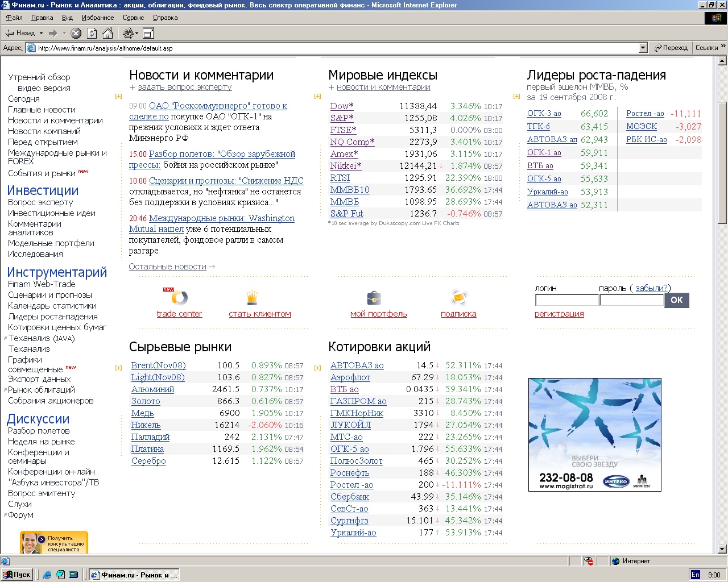The image size is (728, 582).
Task: Click the briefcase icon above мой портфель
Action: [x=374, y=297]
